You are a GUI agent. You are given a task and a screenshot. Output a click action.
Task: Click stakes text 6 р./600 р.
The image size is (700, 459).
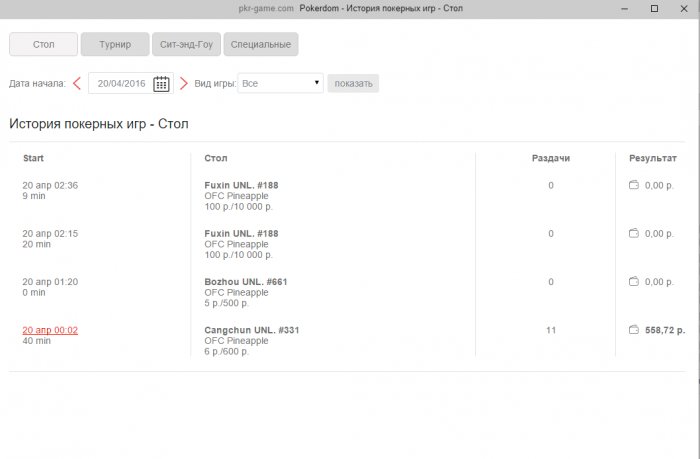[226, 351]
